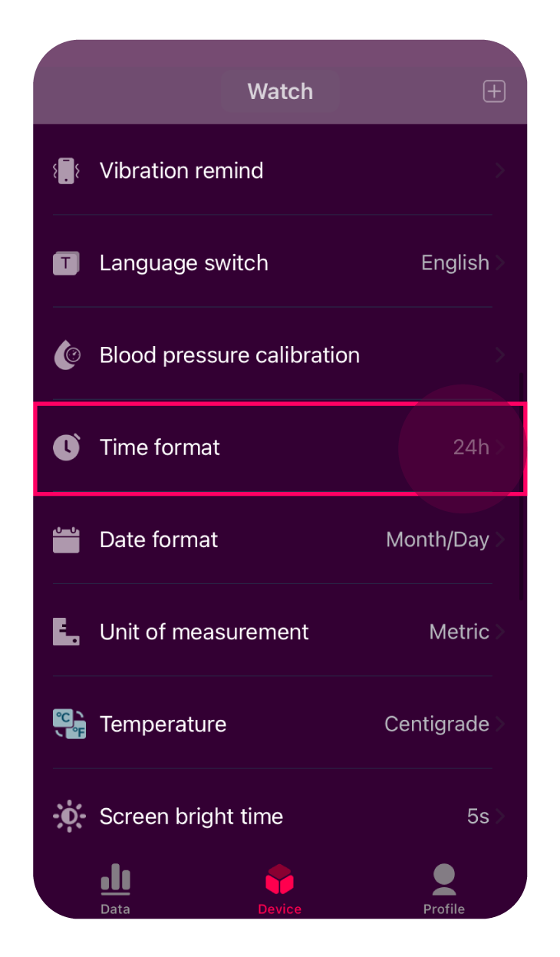Change the 24h time format value
Image resolution: width=560 pixels, height=957 pixels.
tap(471, 447)
